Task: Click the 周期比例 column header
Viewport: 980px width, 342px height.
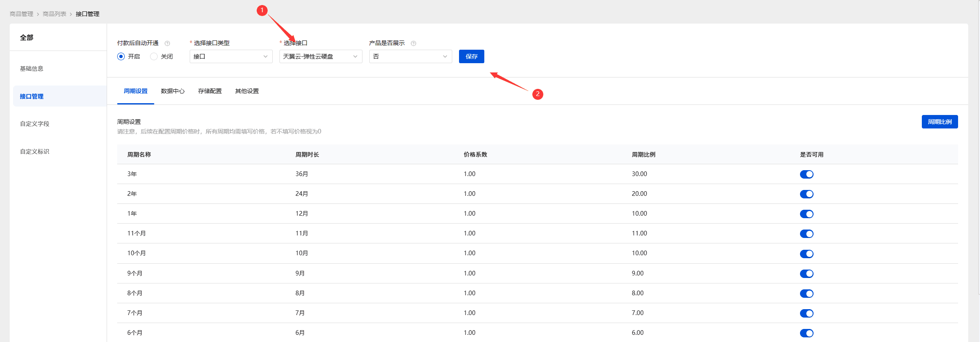Action: pyautogui.click(x=644, y=155)
